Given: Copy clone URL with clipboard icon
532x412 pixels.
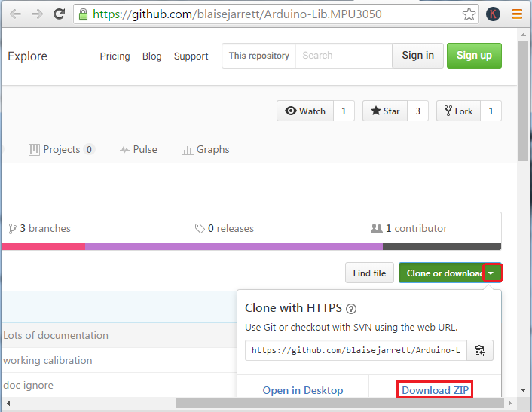Looking at the screenshot, I should 480,350.
